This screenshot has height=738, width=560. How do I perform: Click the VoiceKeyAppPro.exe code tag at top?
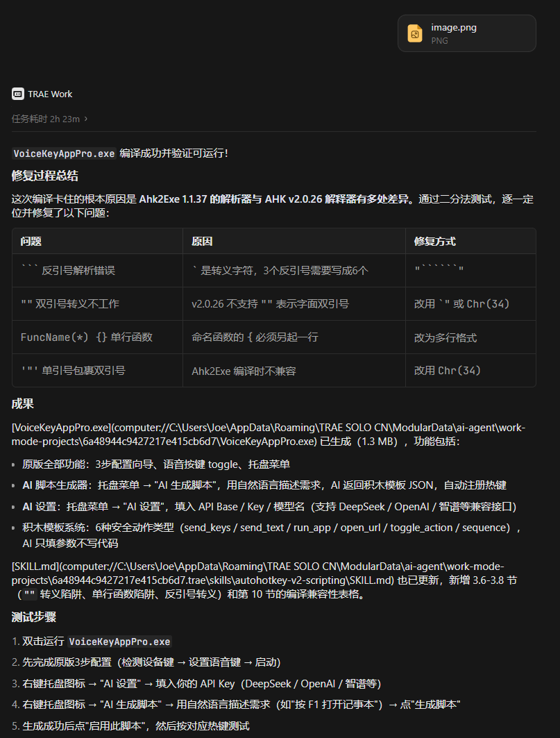point(64,153)
